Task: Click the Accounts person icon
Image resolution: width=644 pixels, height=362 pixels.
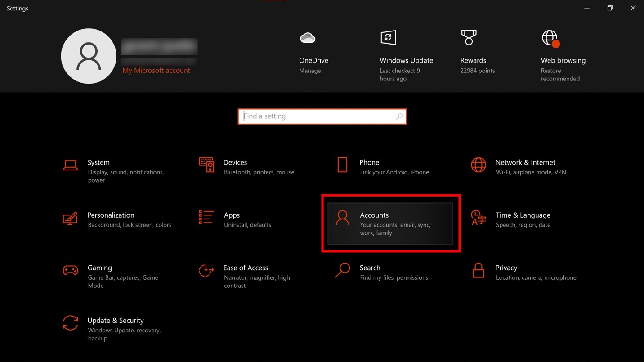Action: click(342, 218)
